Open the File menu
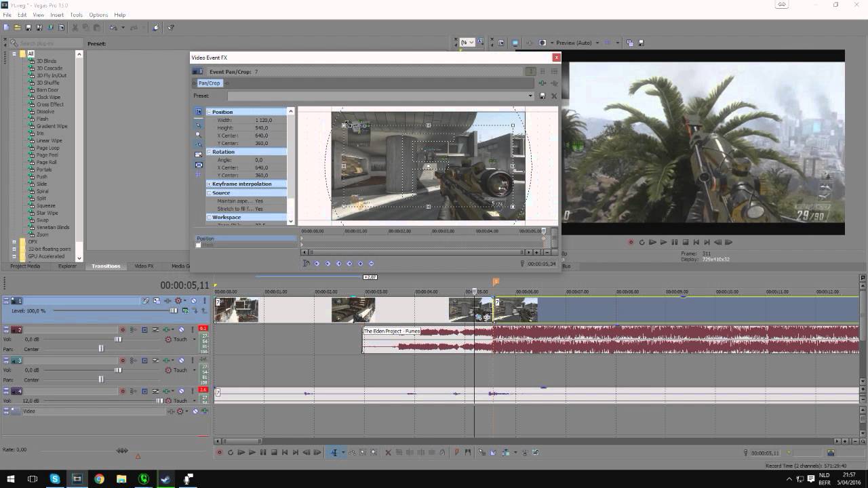Viewport: 868px width, 488px height. [x=7, y=15]
